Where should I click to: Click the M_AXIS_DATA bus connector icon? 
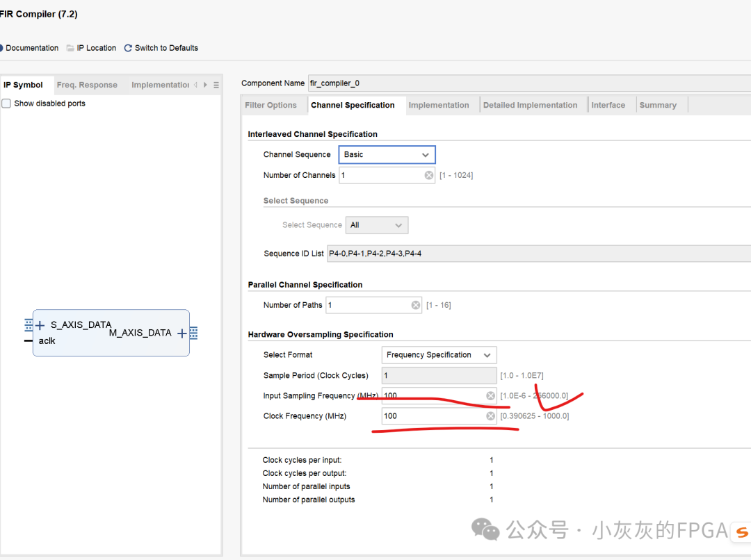tap(193, 333)
